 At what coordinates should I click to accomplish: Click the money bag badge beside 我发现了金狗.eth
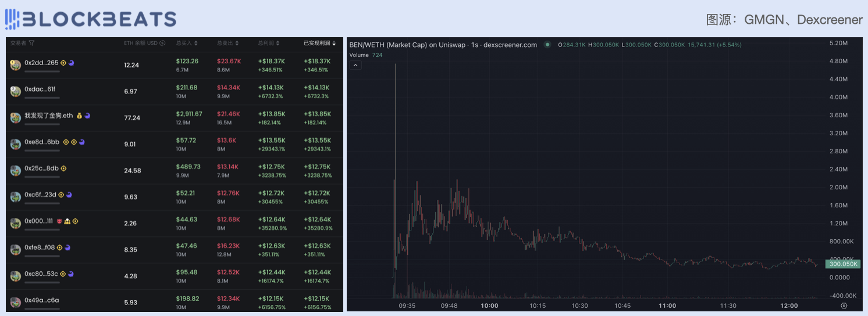(79, 116)
